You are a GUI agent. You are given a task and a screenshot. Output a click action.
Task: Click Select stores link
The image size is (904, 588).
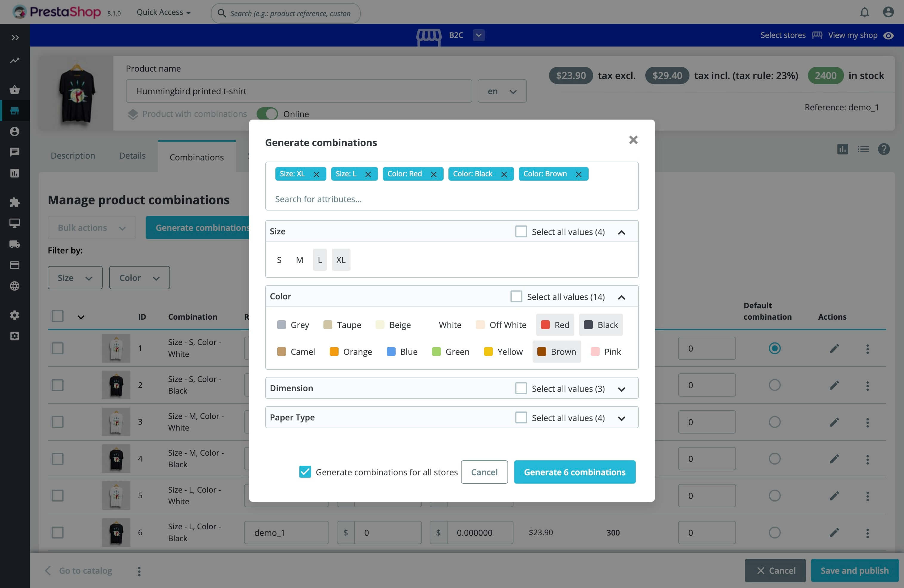point(791,35)
